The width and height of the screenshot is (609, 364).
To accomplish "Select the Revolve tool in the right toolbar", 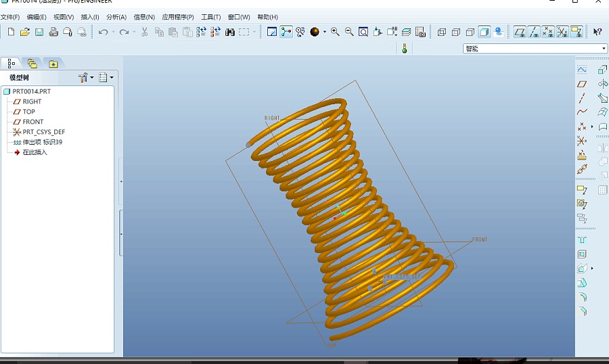I will tap(602, 84).
